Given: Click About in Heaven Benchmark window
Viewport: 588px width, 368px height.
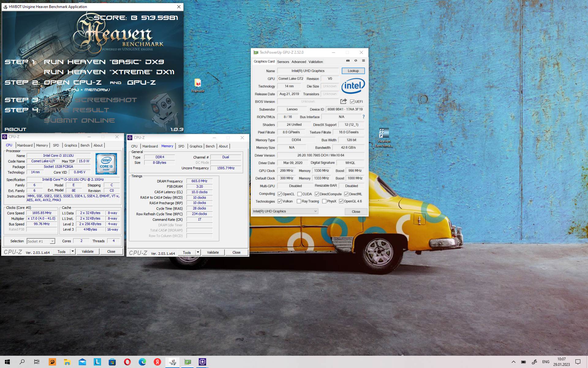Looking at the screenshot, I should [15, 129].
